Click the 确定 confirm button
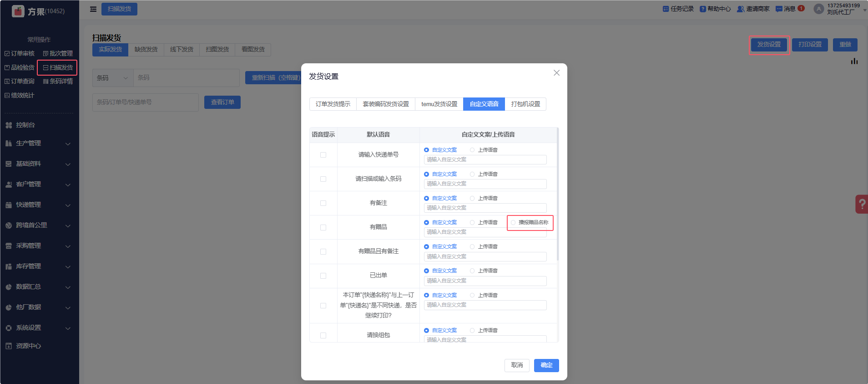Screen dimensions: 868x384 tap(546, 365)
